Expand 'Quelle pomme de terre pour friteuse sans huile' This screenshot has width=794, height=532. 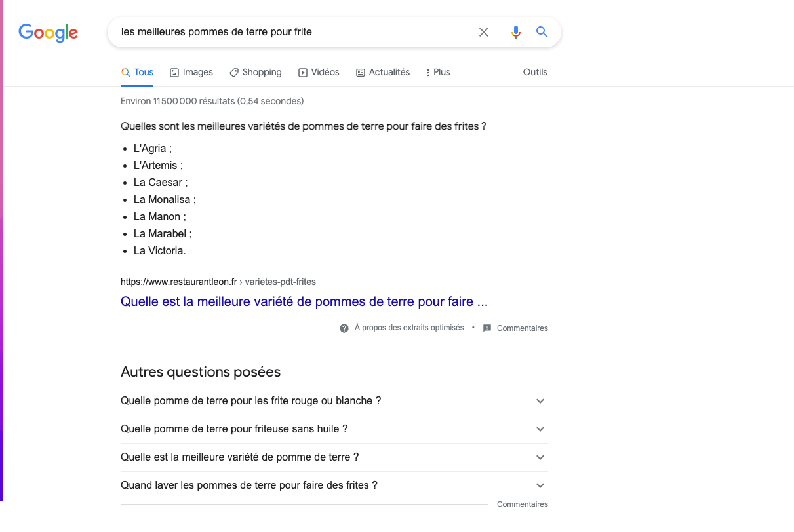tap(334, 429)
